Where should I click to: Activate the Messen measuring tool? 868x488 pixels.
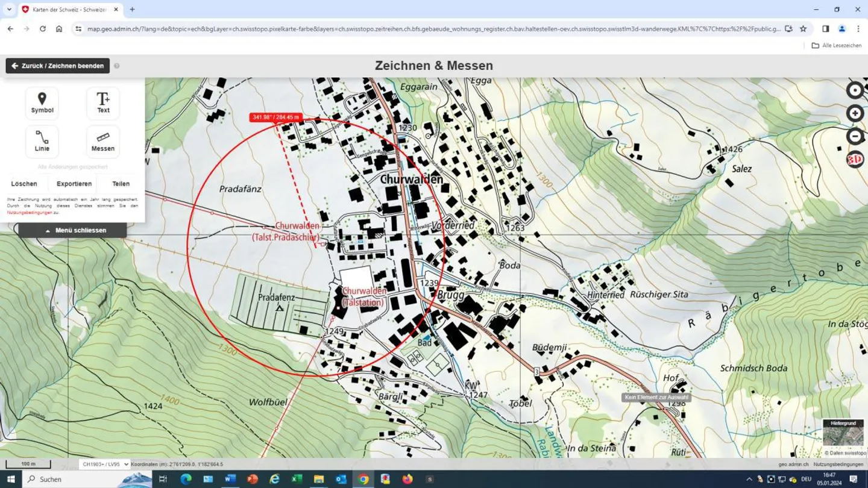(x=103, y=142)
